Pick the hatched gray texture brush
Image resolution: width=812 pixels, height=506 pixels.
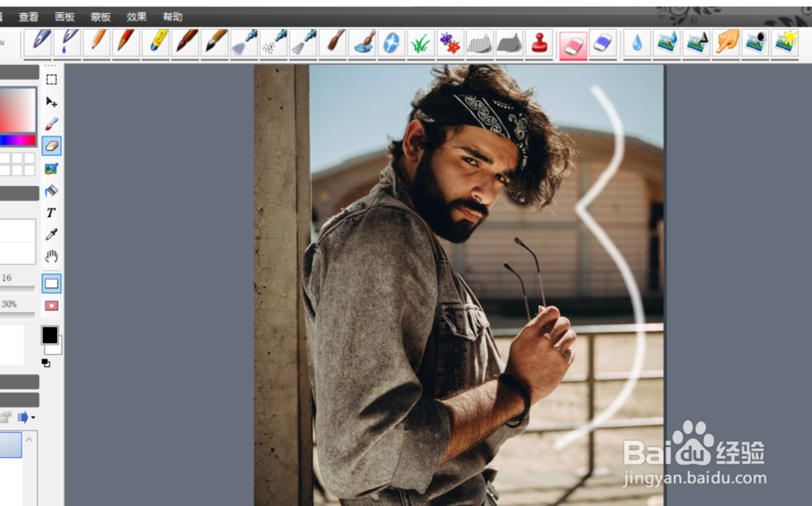point(480,44)
